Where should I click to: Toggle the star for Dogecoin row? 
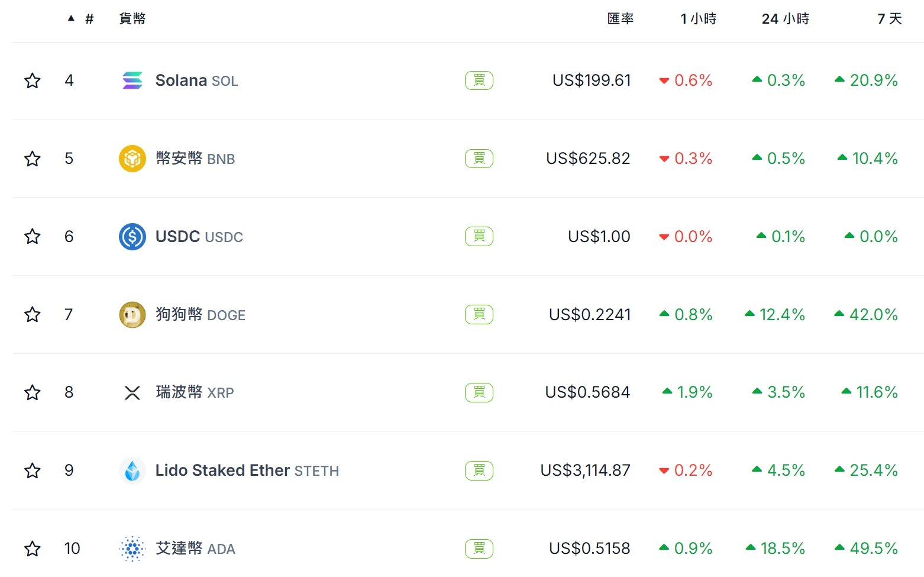[33, 315]
